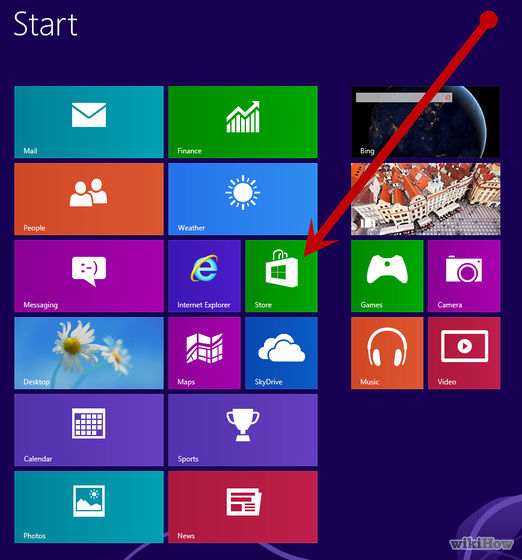The height and width of the screenshot is (560, 522).
Task: Open the Calendar tile
Action: pyautogui.click(x=89, y=430)
